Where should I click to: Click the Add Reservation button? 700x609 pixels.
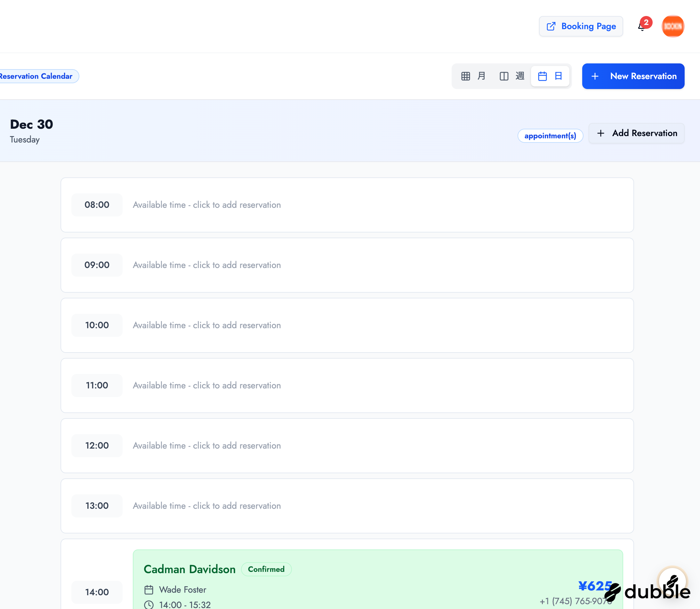point(636,133)
